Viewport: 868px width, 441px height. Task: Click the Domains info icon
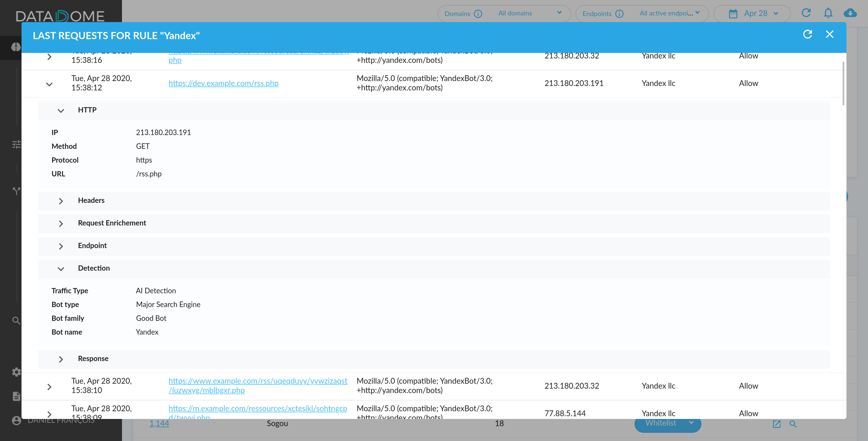[x=478, y=14]
